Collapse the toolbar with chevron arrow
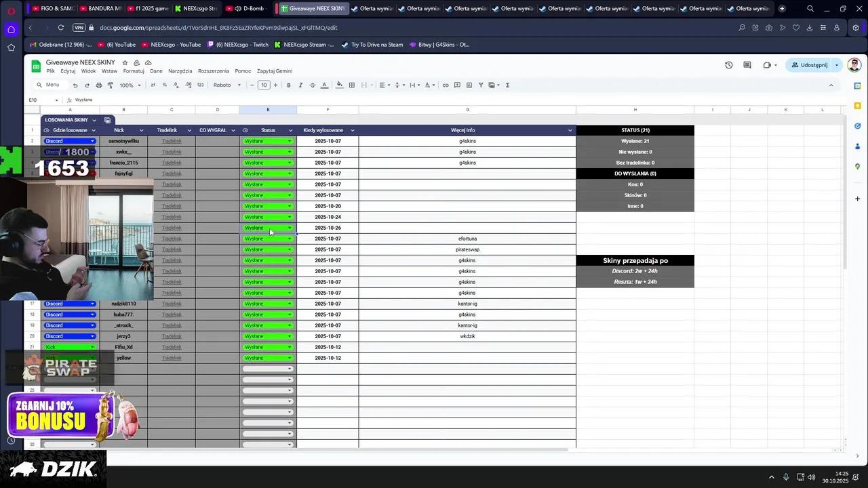This screenshot has width=868, height=488. tap(831, 85)
